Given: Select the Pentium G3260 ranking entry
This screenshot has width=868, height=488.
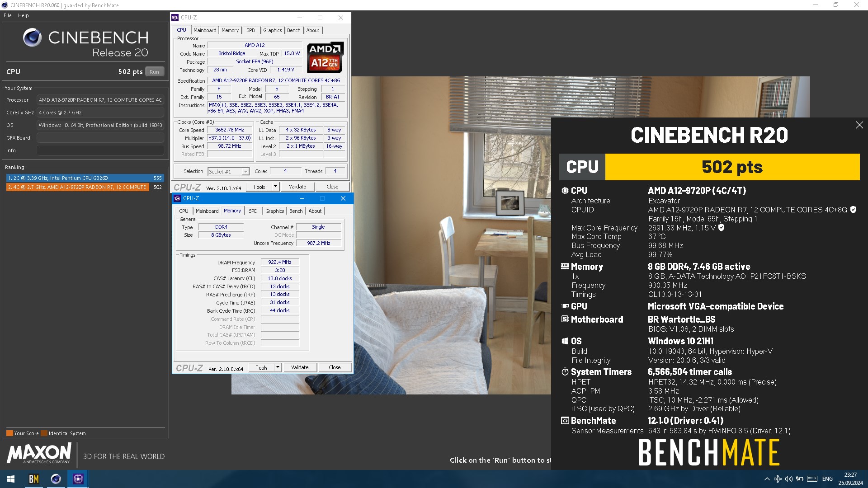Looking at the screenshot, I should click(x=85, y=178).
